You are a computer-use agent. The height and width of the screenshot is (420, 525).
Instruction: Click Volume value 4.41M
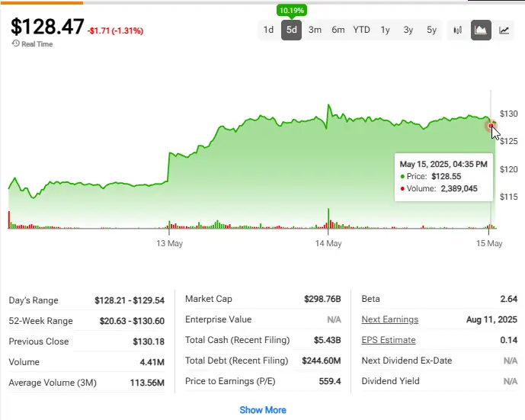click(152, 362)
